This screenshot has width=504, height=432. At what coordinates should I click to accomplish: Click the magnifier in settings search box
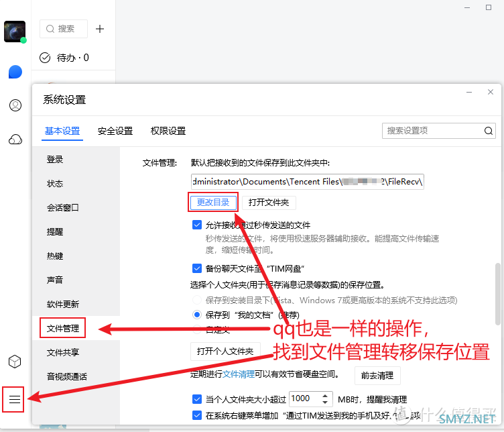pyautogui.click(x=488, y=131)
